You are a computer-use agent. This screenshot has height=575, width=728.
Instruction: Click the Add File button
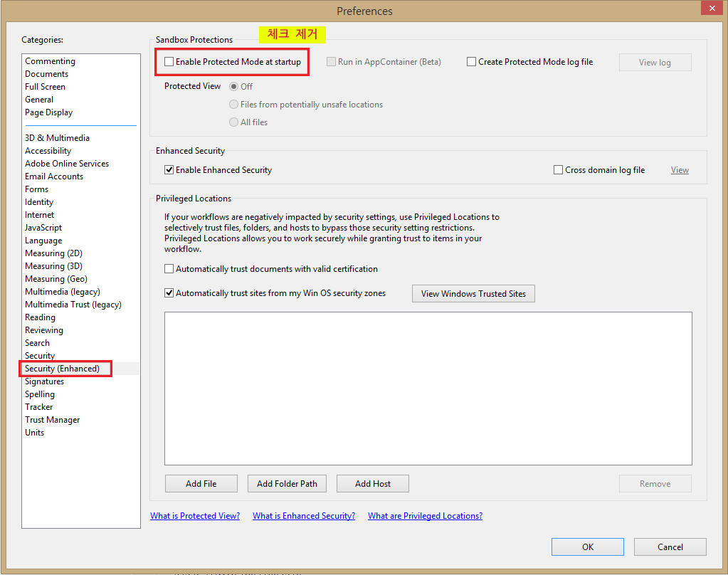click(x=201, y=483)
